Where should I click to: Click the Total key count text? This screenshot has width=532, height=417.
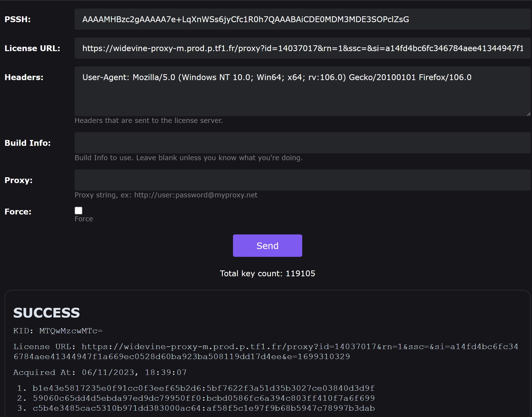click(x=267, y=273)
